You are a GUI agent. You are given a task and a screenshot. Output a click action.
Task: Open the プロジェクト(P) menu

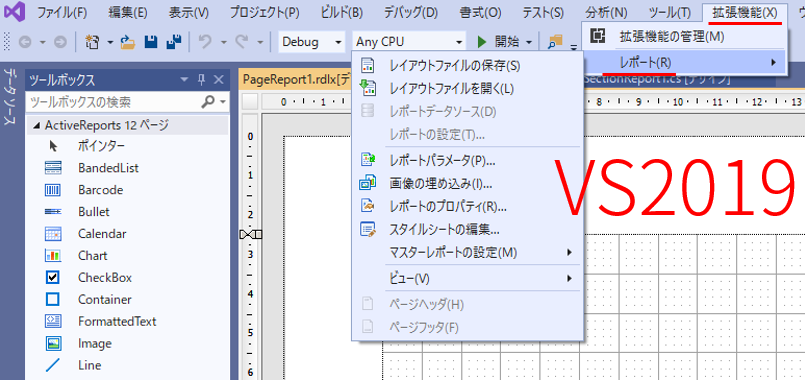click(x=264, y=12)
